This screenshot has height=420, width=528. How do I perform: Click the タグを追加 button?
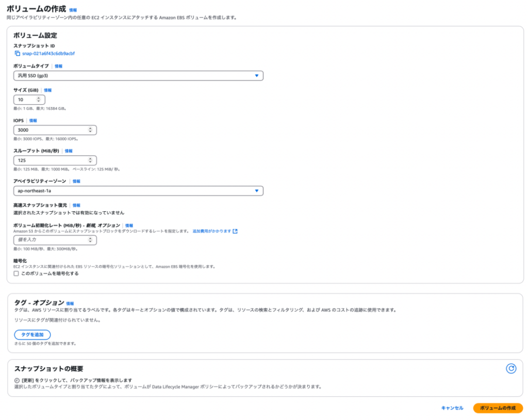[32, 334]
